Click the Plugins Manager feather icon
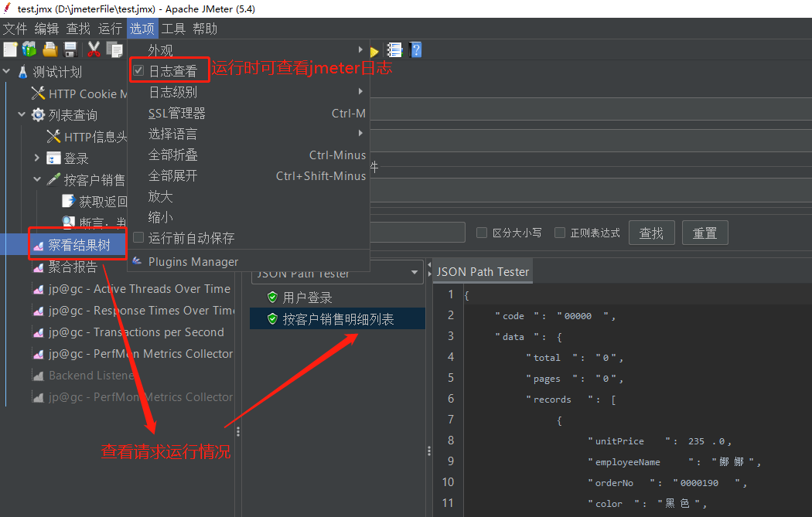Viewport: 812px width, 517px height. [137, 261]
